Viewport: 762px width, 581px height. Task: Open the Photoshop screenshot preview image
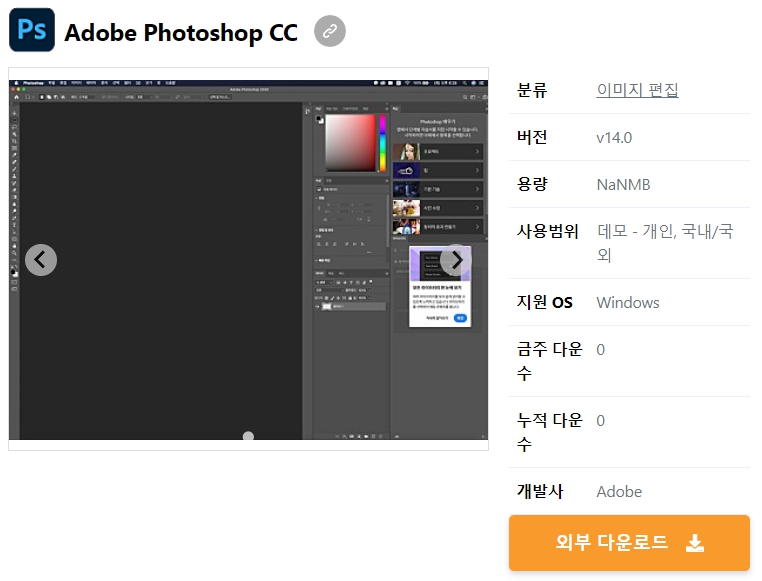click(248, 259)
